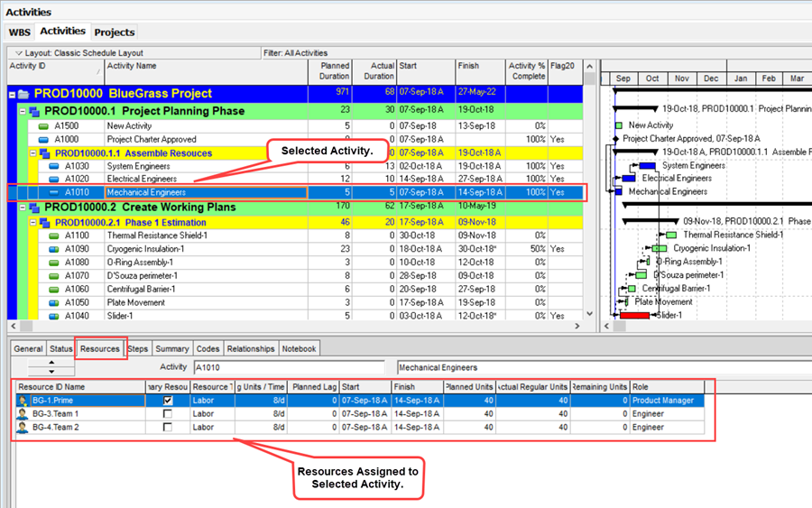
Task: Select the Electrical Engineers activity name
Action: [142, 180]
